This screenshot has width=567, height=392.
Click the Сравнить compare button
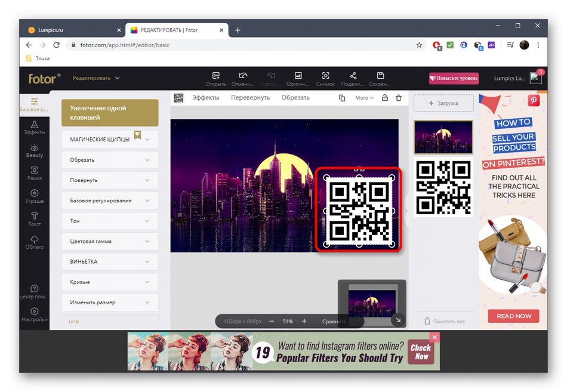click(334, 321)
